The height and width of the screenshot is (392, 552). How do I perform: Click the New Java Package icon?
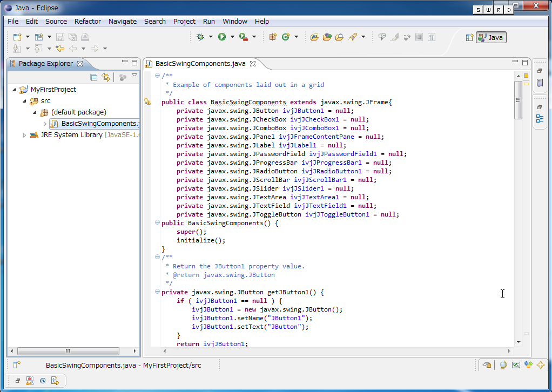[x=273, y=37]
